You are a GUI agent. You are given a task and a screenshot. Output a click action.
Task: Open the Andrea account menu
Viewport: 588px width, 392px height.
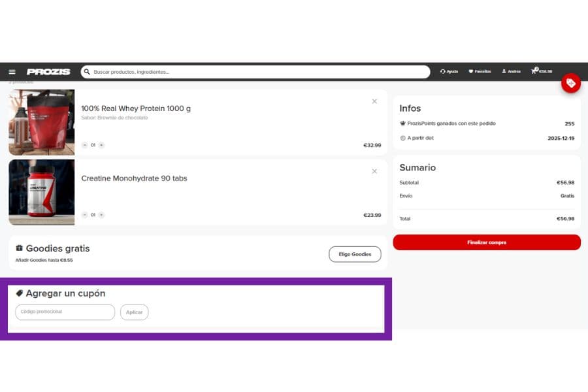(x=511, y=71)
